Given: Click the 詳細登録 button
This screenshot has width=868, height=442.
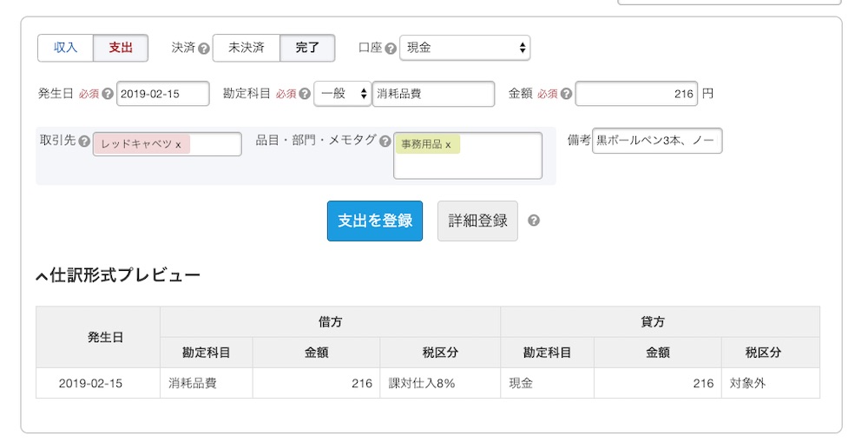Looking at the screenshot, I should (477, 221).
